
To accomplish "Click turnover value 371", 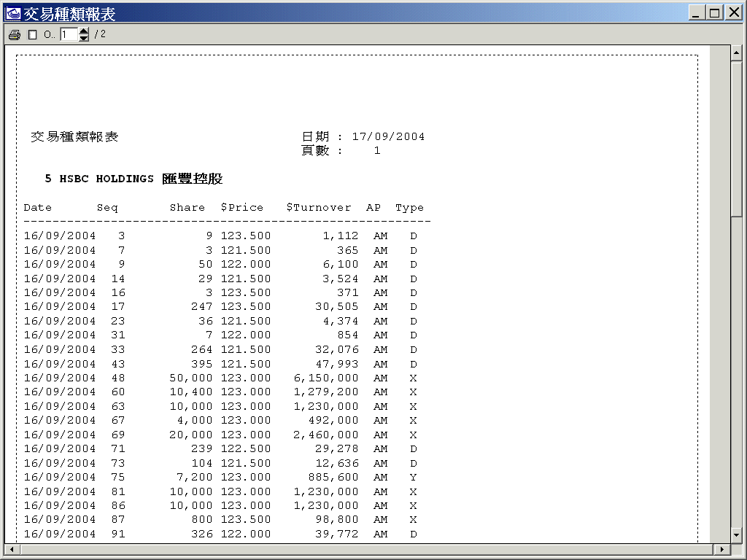I will [348, 292].
